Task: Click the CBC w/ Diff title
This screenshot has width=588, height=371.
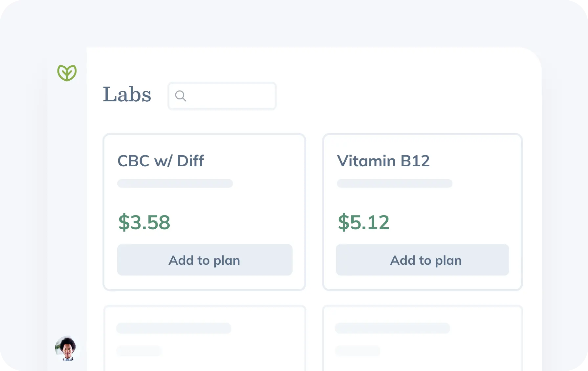Action: (x=161, y=161)
